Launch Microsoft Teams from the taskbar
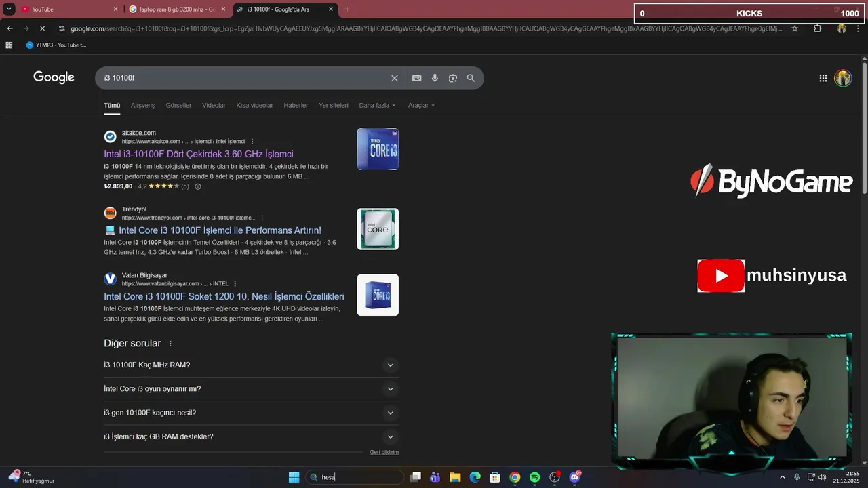868x488 pixels. tap(435, 477)
